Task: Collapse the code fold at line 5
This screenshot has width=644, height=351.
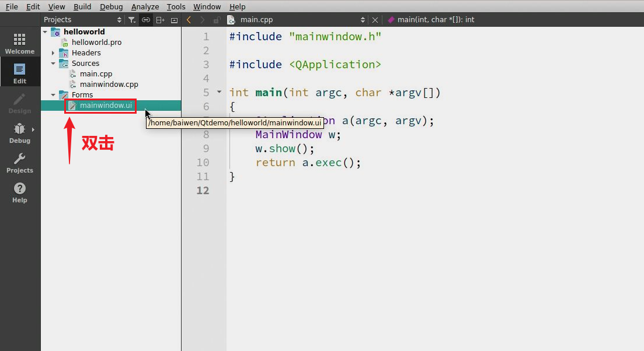Action: point(220,92)
